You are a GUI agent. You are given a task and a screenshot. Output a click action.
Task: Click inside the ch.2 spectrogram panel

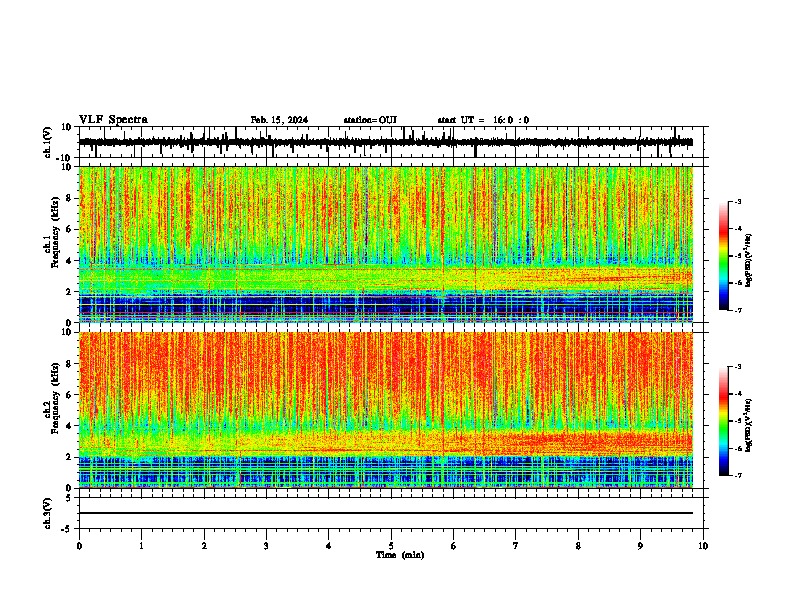386,410
